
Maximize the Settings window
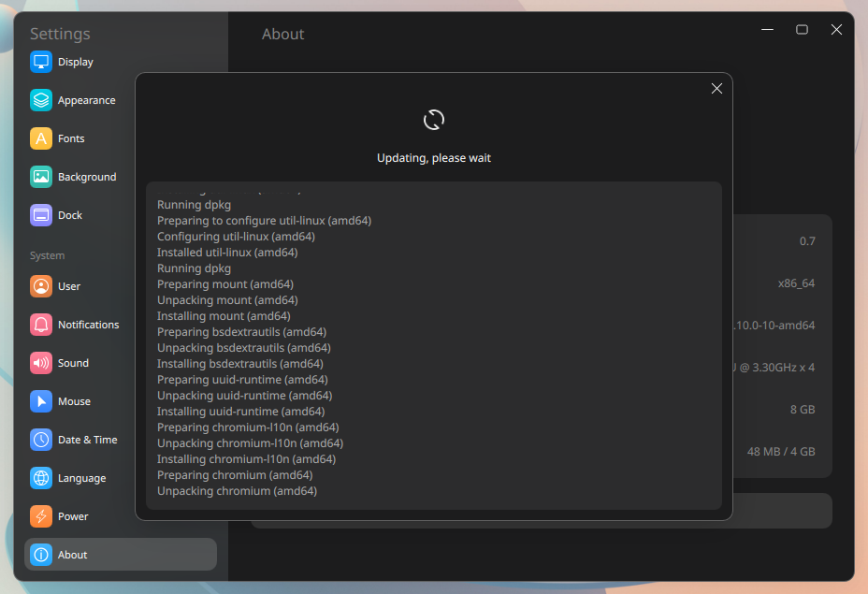pos(802,29)
